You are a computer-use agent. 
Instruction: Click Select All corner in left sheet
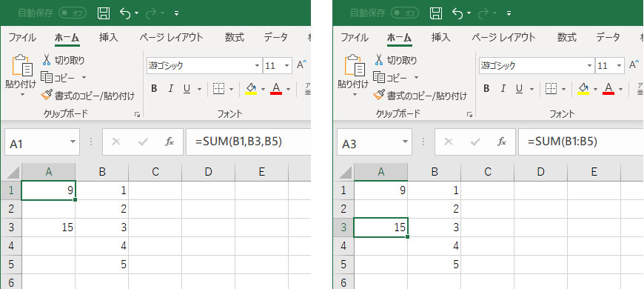(11, 172)
